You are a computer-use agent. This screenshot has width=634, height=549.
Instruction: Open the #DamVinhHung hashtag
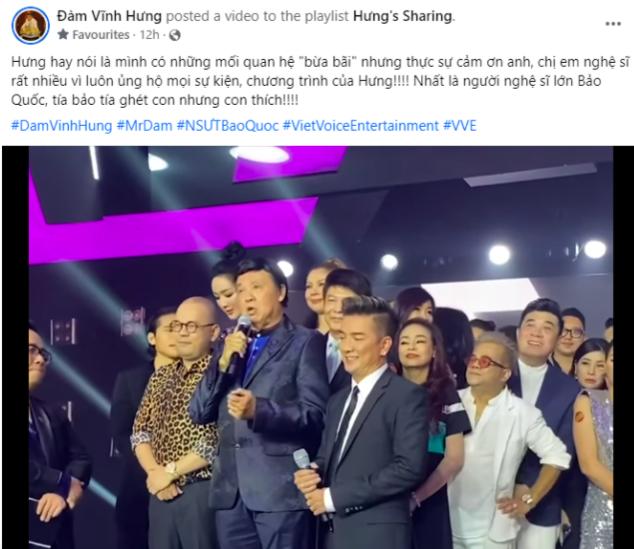(61, 126)
